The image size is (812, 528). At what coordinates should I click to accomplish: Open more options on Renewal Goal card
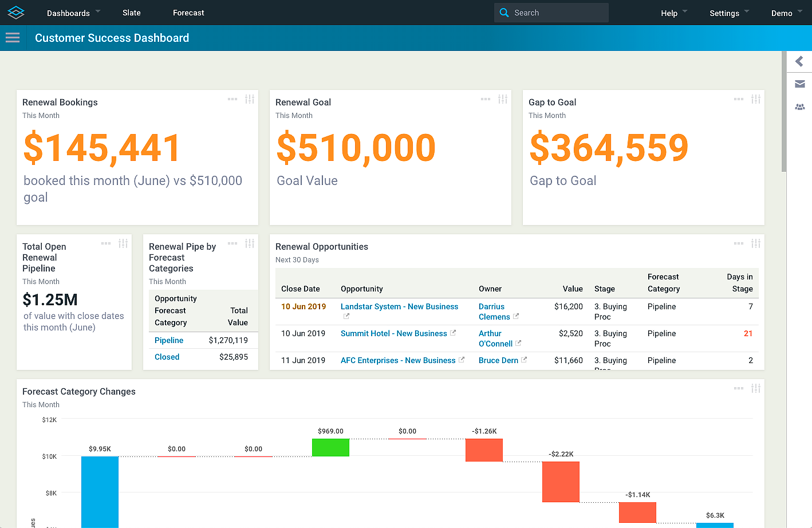click(x=486, y=99)
